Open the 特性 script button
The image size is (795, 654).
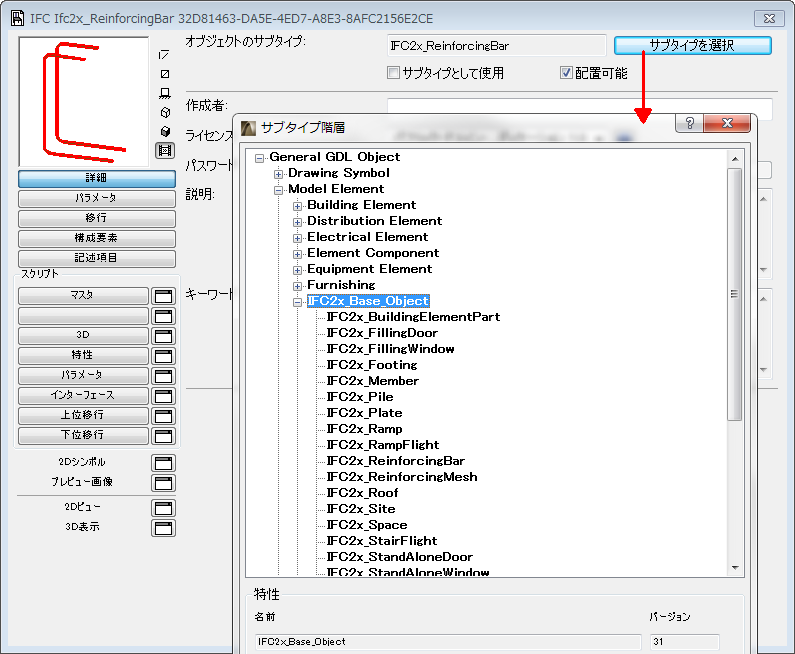coord(83,355)
